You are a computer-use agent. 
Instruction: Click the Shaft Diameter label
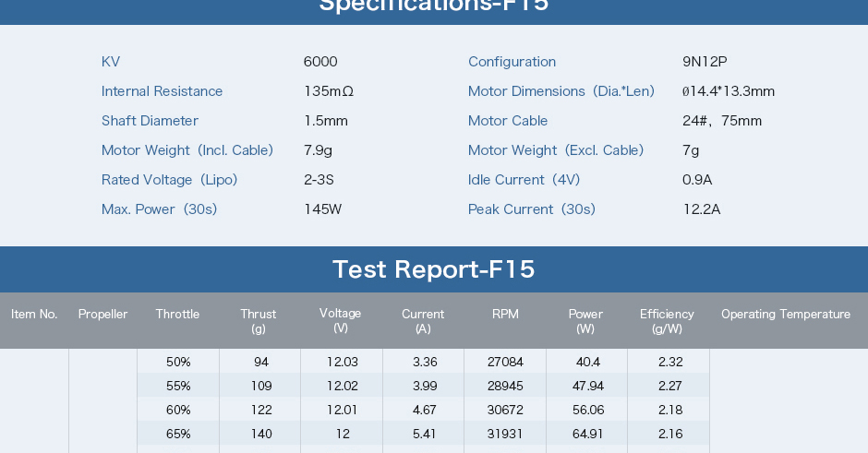(x=150, y=121)
